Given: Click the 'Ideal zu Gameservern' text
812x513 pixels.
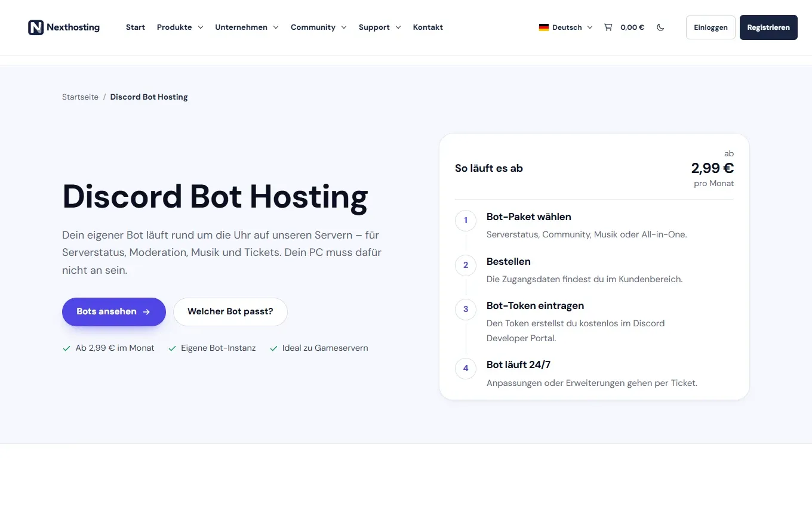Looking at the screenshot, I should (325, 348).
